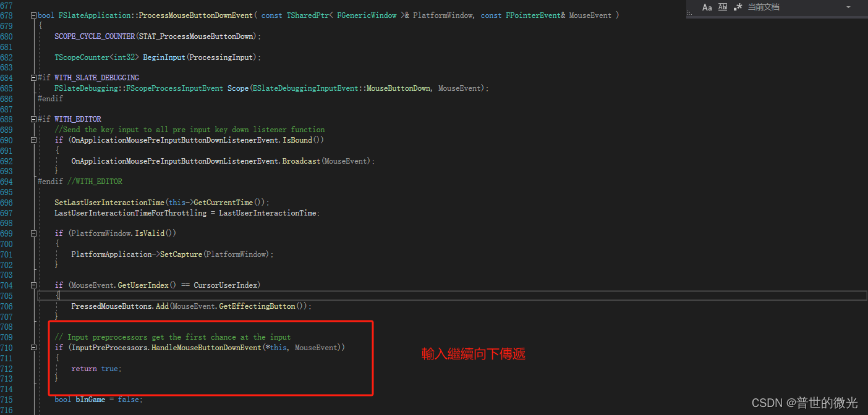Collapse the MouseEvent.GetUserIndex if block

[x=33, y=285]
